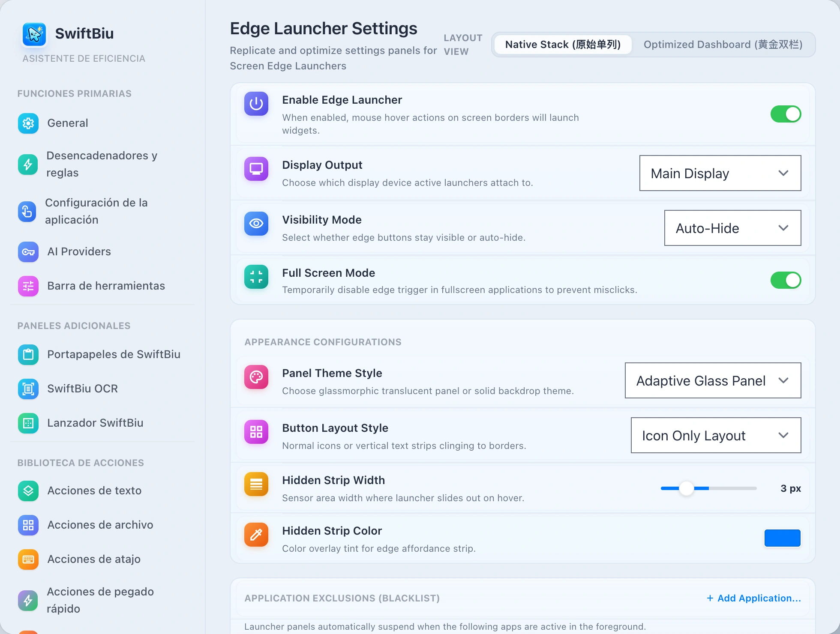Screen dimensions: 840x634
Task: Click the Display Output monitor icon
Action: click(x=256, y=169)
